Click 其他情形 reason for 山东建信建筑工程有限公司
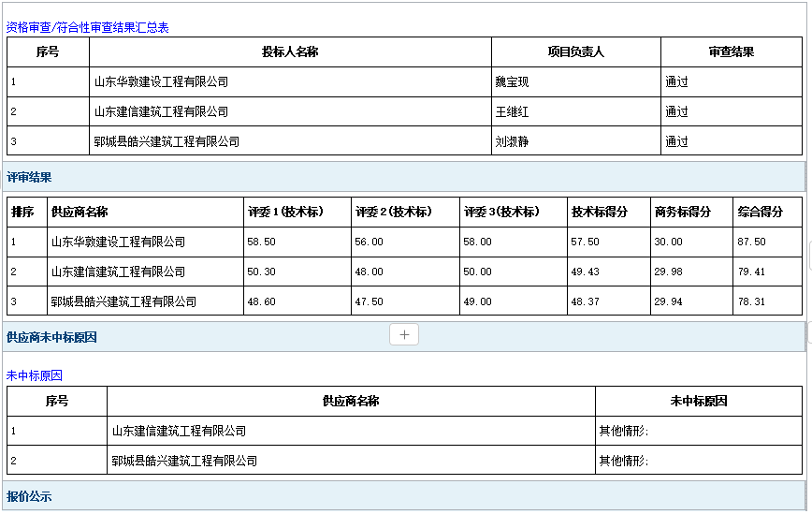The height and width of the screenshot is (514, 812). click(x=623, y=431)
